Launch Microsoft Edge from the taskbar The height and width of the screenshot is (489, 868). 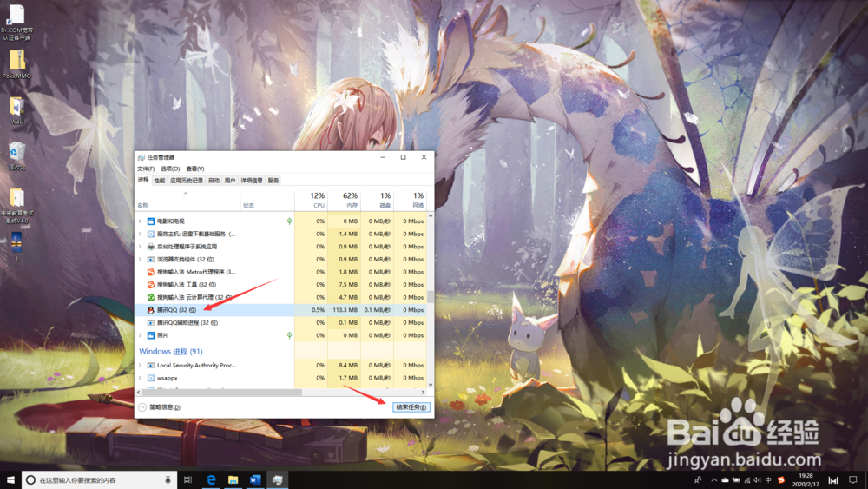pos(211,480)
